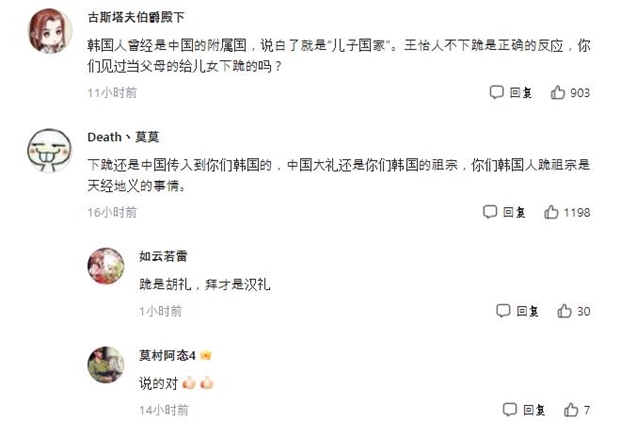Click the 回复 text on the 1198-like comment
The width and height of the screenshot is (620, 437).
(515, 212)
